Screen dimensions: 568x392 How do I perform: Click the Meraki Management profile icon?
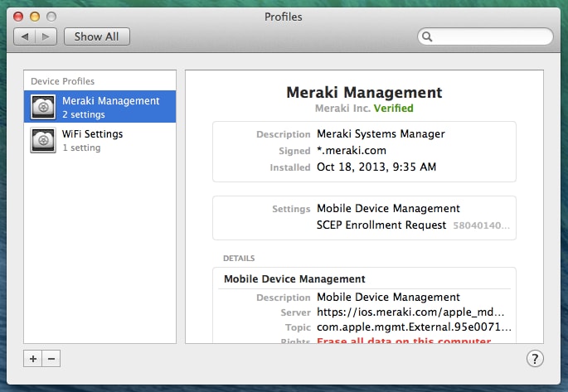(43, 107)
